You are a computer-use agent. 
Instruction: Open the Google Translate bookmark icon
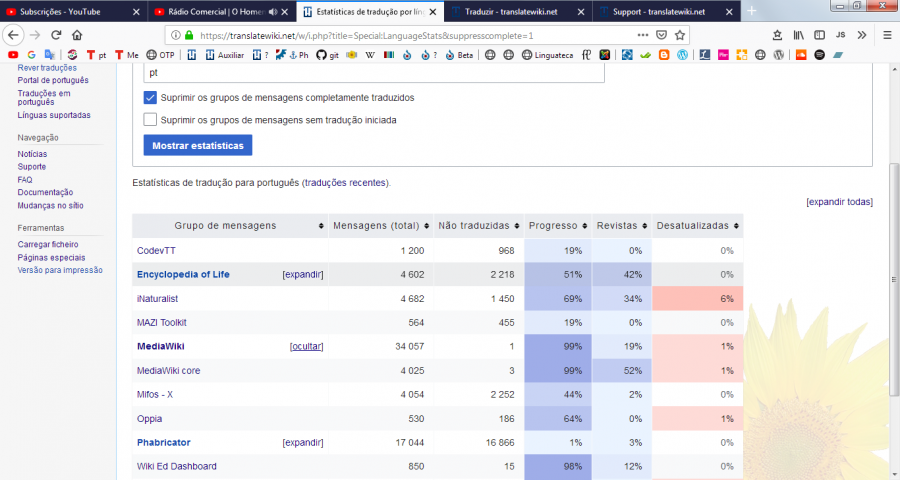pos(50,55)
